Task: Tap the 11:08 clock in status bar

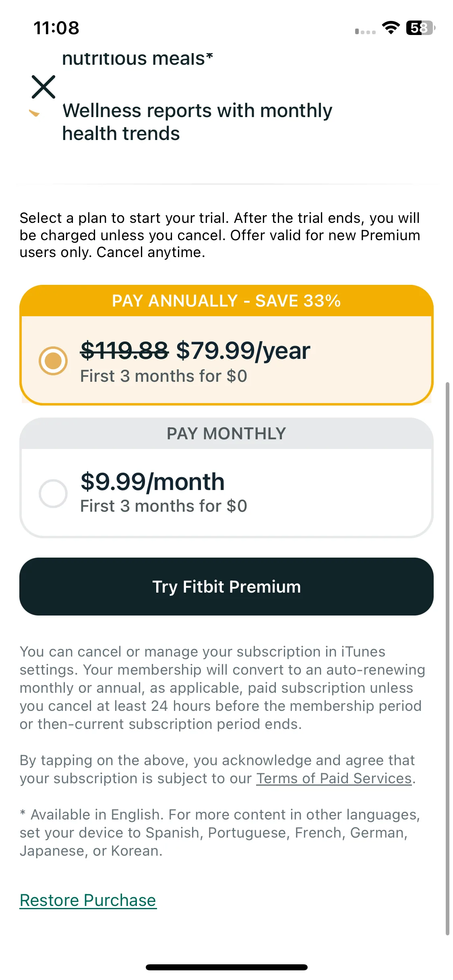Action: click(x=56, y=28)
